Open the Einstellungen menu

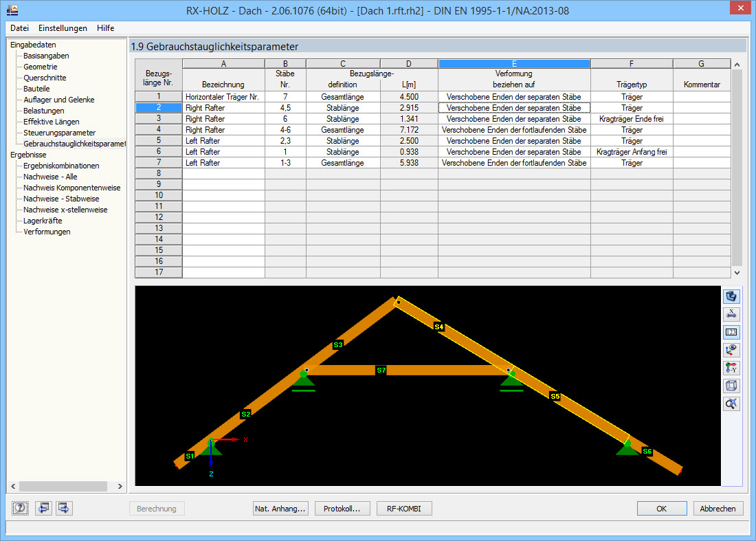tap(62, 28)
